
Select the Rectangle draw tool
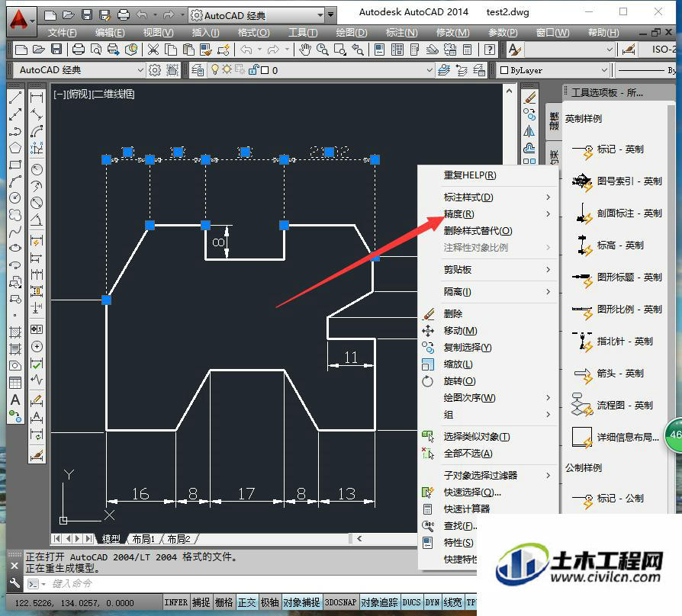[15, 165]
